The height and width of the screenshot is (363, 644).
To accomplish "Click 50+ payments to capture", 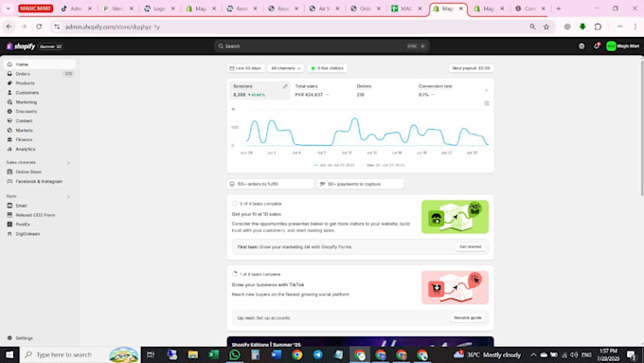I will click(360, 184).
